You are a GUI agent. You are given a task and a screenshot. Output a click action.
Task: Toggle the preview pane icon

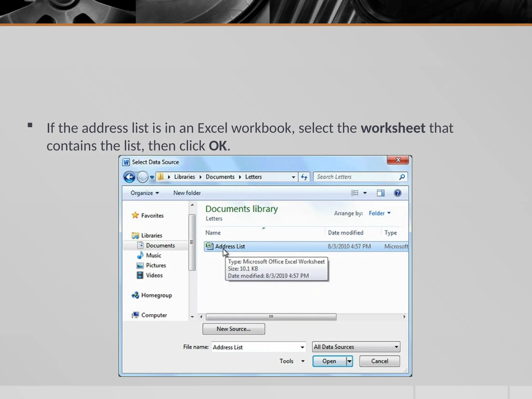381,193
